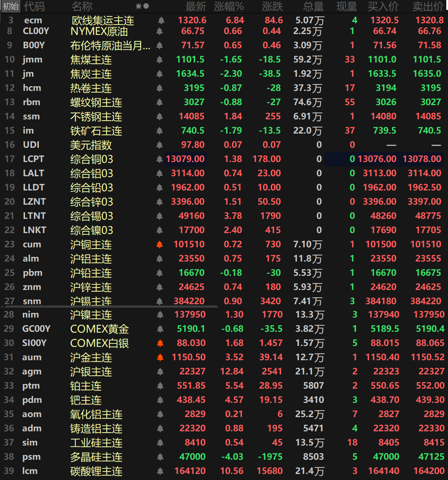Click the latest price 101510 for 沪铜主连
This screenshot has height=480, width=448.
coord(189,245)
